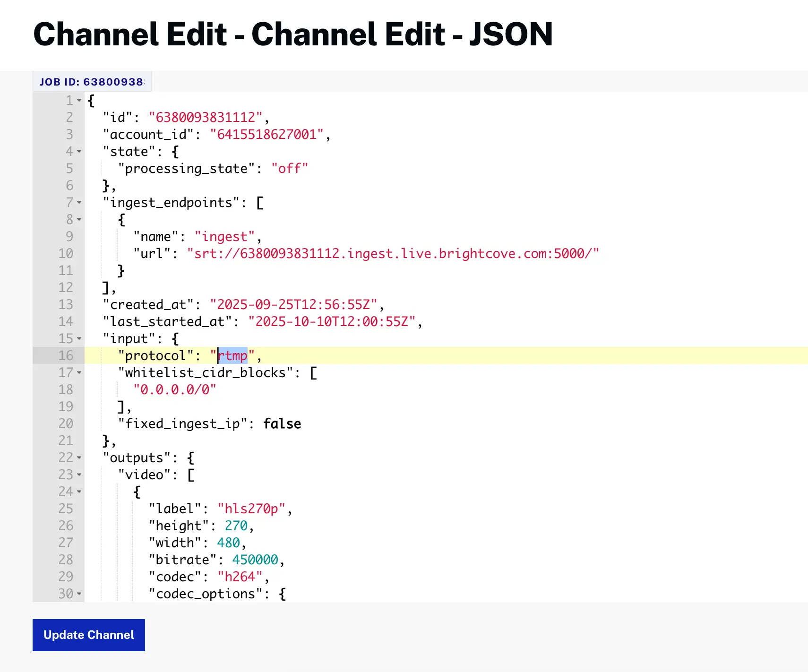Collapse the "whitelist_cidr_blocks" array fold triangle
Image resolution: width=808 pixels, height=672 pixels.
point(79,373)
